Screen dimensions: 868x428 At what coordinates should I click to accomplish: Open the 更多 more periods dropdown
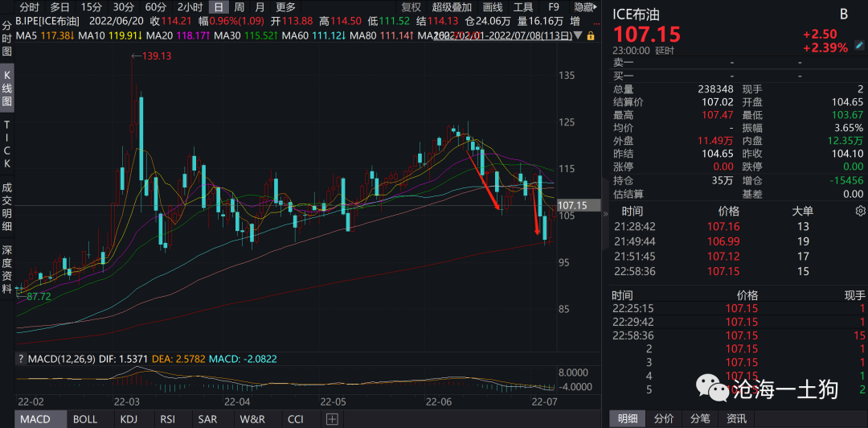coord(285,7)
